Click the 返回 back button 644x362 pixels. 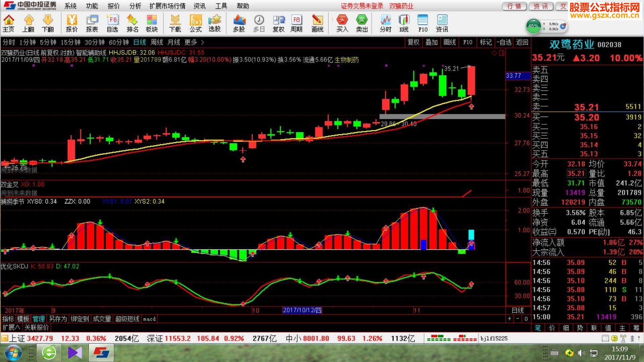tap(522, 42)
